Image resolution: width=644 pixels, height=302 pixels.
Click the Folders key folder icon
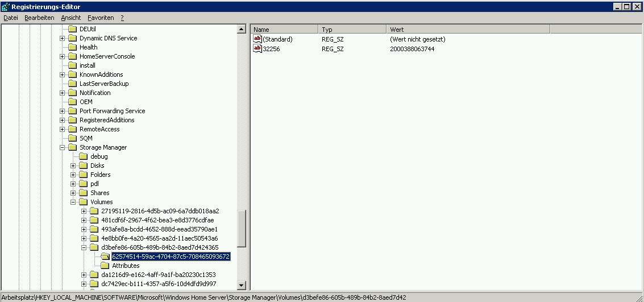[x=84, y=175]
